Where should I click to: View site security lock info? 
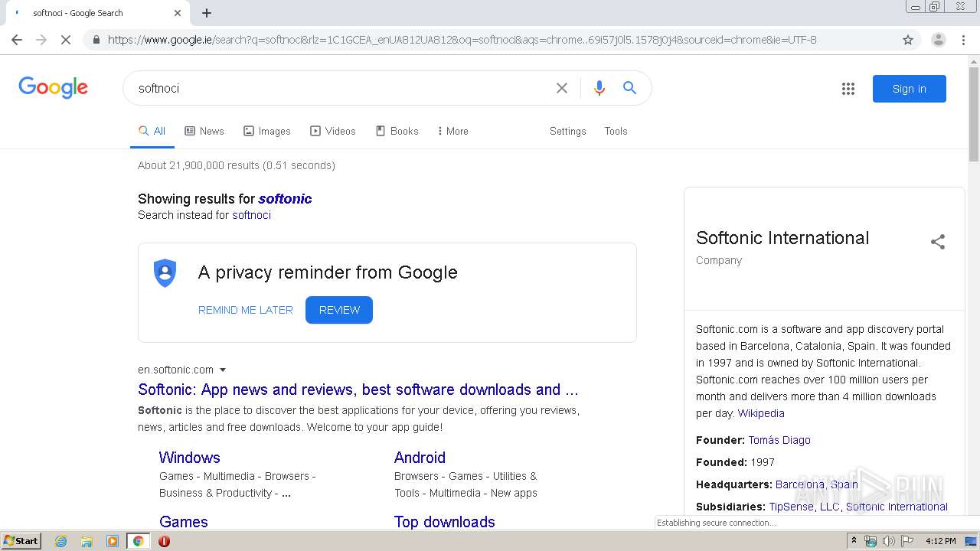[x=96, y=40]
